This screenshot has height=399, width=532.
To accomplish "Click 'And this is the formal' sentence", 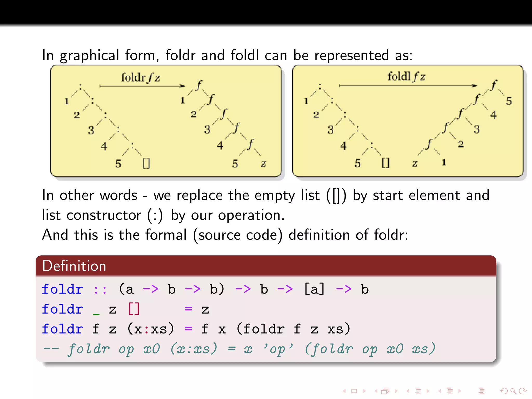I will pos(225,235).
